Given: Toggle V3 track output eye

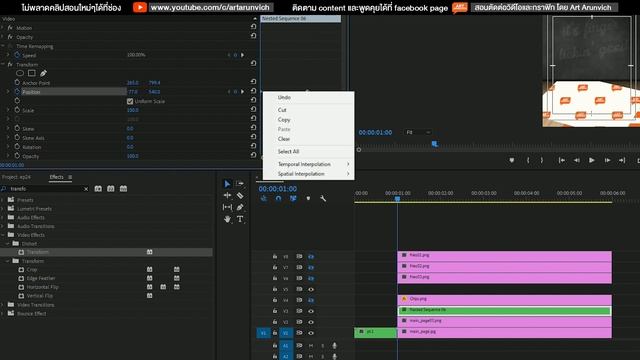Looking at the screenshot, I should 311,311.
